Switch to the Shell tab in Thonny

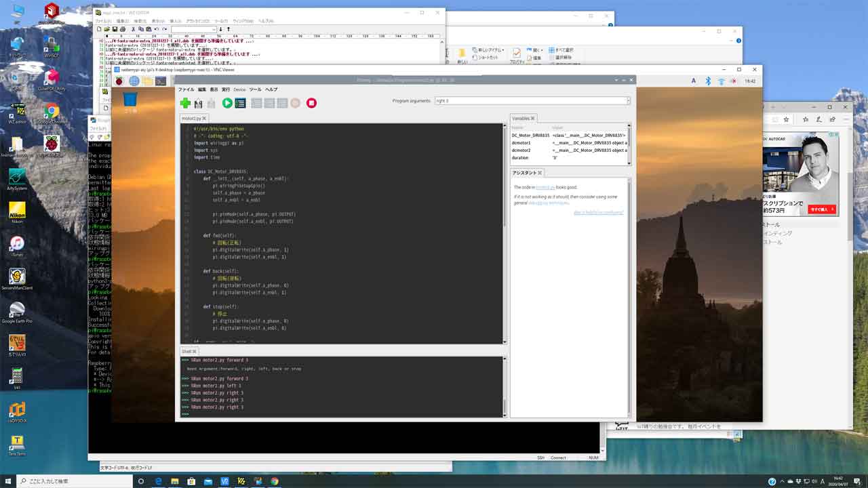pos(189,351)
